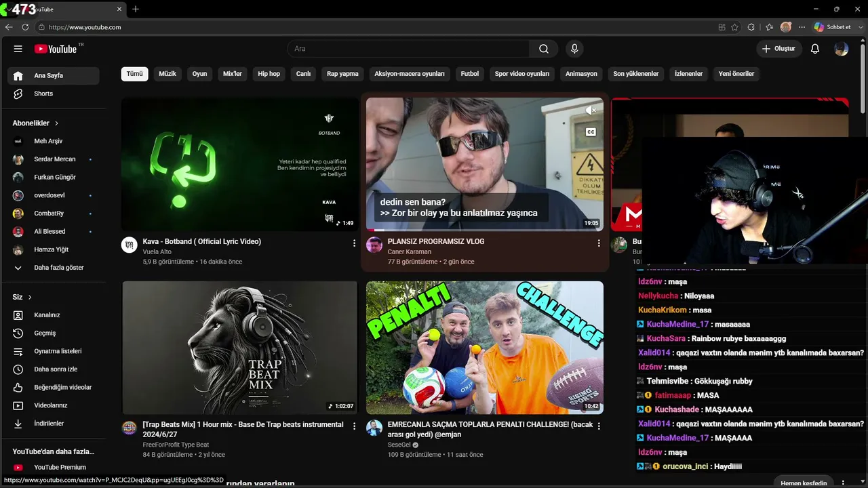The image size is (868, 488).
Task: Open options menu for Penaltı Challenge video
Action: click(x=599, y=426)
